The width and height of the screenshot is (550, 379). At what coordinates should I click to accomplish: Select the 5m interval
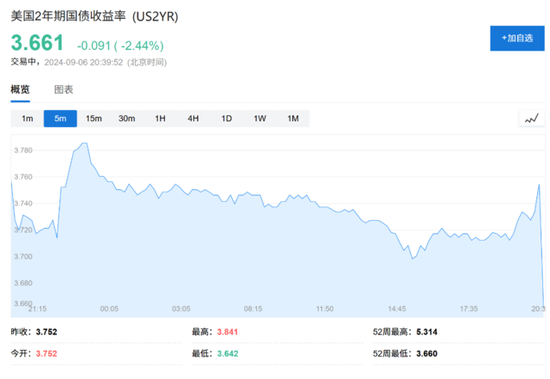(x=60, y=119)
